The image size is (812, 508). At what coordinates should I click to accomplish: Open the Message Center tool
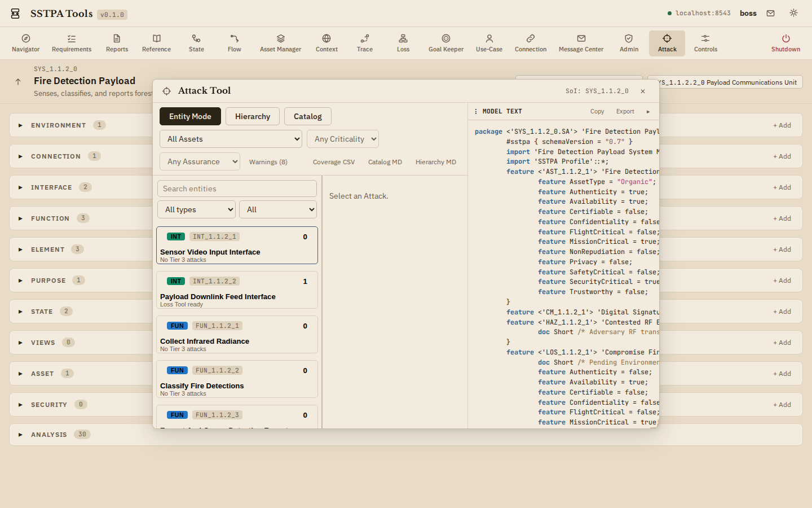coord(581,43)
